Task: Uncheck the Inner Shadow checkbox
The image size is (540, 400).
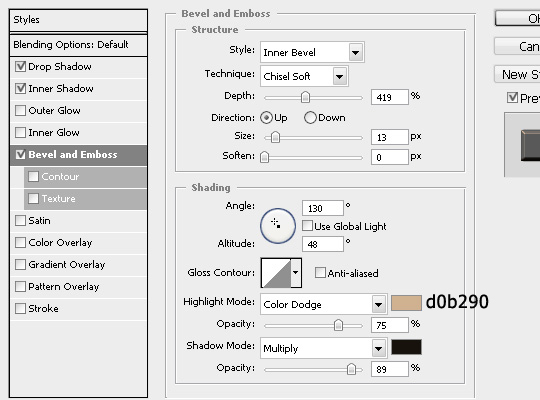Action: (x=20, y=88)
